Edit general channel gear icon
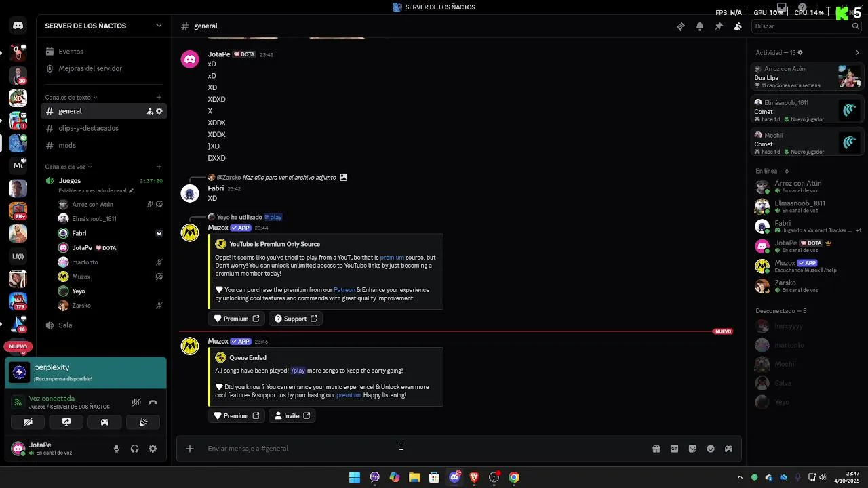Image resolution: width=868 pixels, height=488 pixels. click(159, 111)
